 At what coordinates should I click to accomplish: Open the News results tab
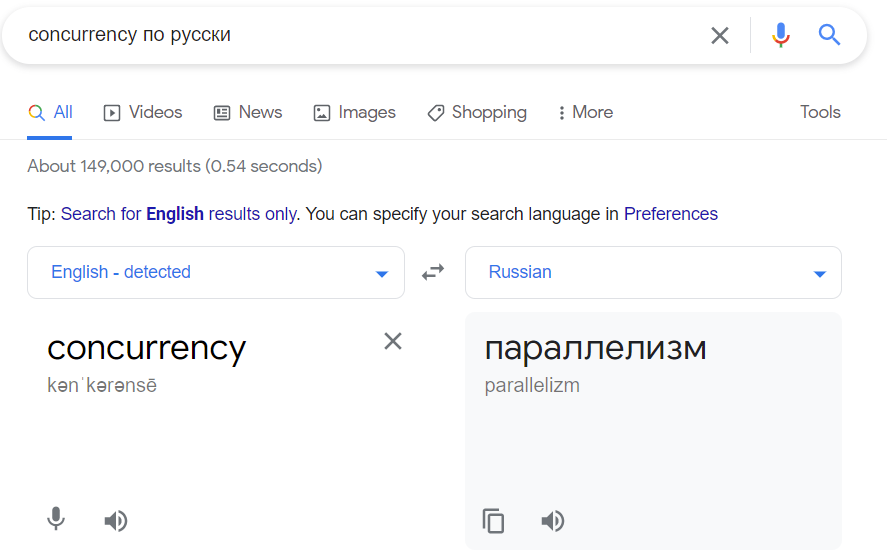[x=248, y=113]
